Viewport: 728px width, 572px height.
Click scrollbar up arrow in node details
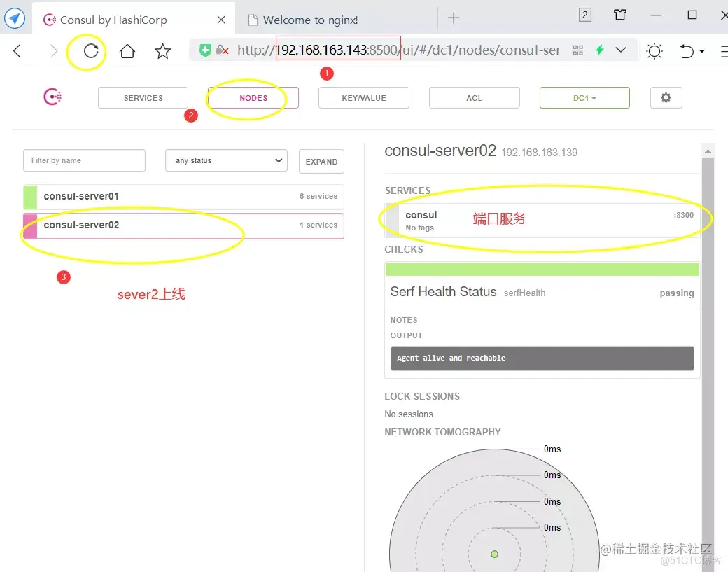708,151
